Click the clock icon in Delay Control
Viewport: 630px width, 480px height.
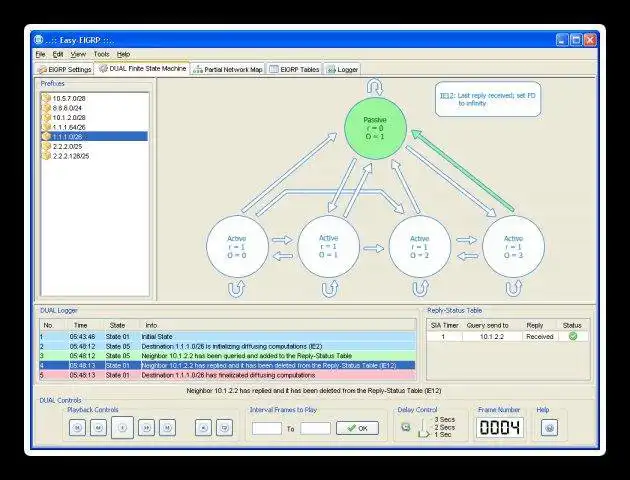406,427
